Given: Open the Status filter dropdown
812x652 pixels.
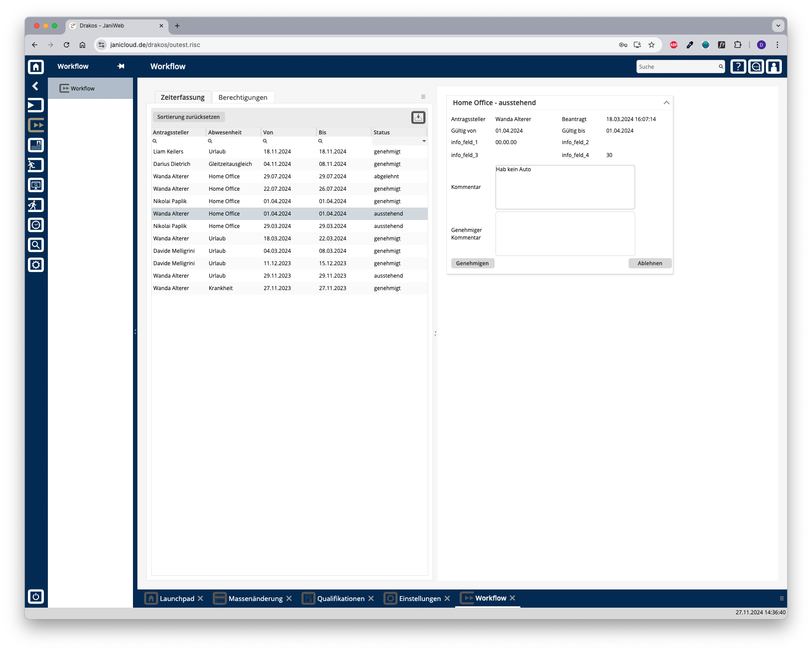Looking at the screenshot, I should tap(424, 141).
